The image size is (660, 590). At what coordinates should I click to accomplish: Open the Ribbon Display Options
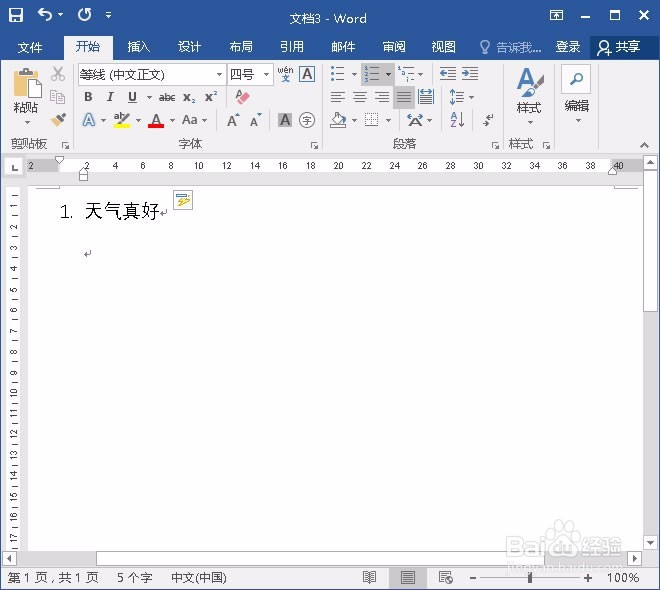pos(556,16)
